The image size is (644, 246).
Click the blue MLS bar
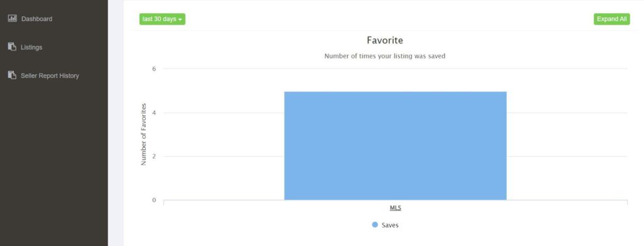395,146
